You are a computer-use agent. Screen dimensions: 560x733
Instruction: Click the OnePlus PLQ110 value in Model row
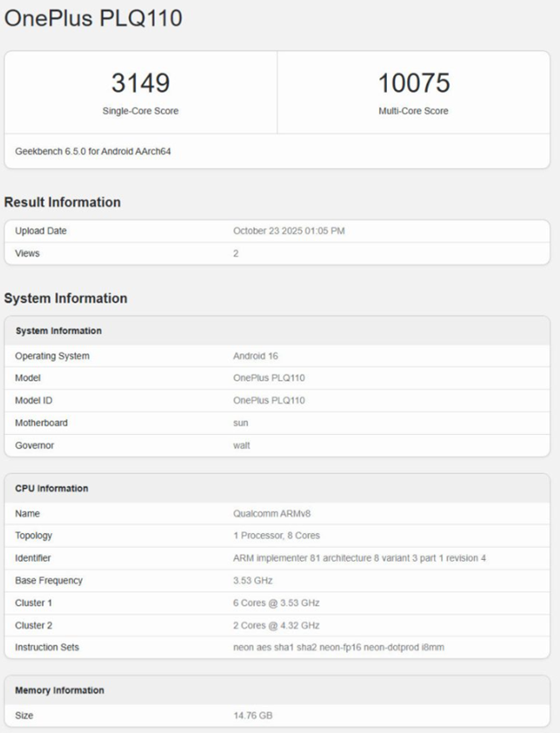[269, 378]
